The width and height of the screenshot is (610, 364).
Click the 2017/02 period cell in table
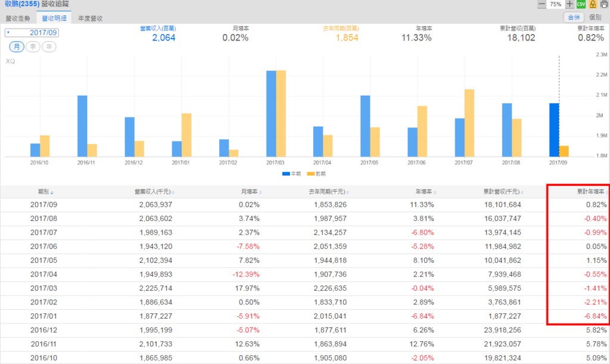[43, 303]
